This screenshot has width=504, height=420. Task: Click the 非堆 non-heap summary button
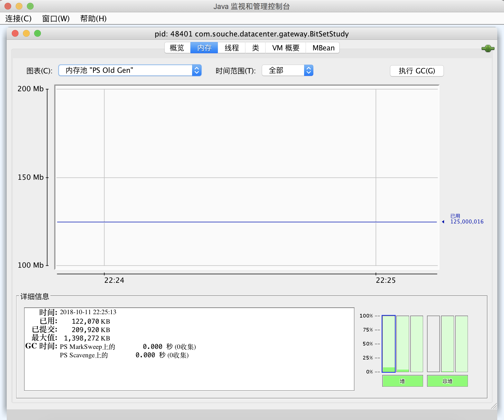pyautogui.click(x=447, y=381)
